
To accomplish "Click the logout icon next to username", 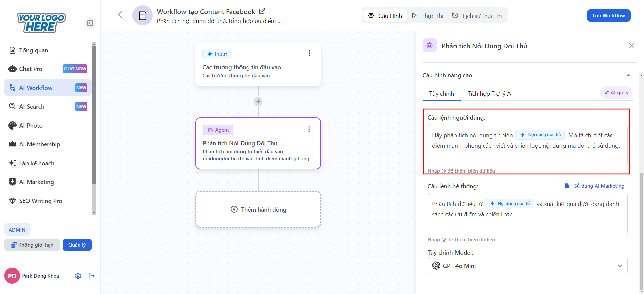I will (x=92, y=276).
